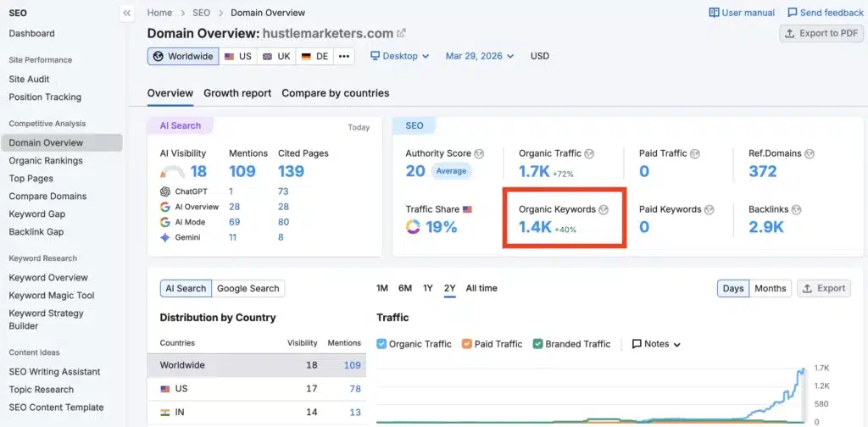
Task: Click US flag next to Traffic Share
Action: 468,209
